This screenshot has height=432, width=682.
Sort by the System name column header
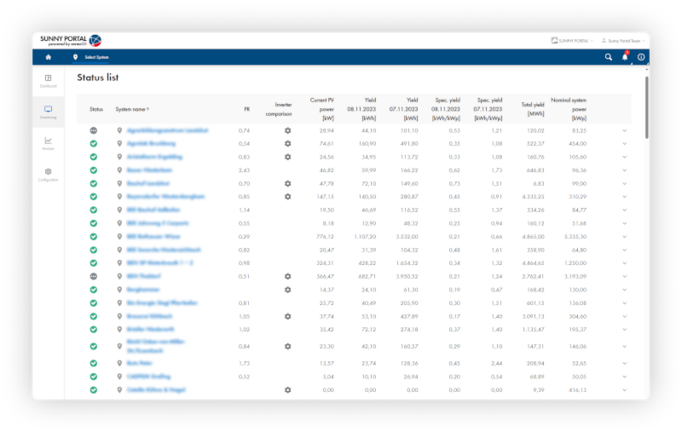(x=132, y=108)
